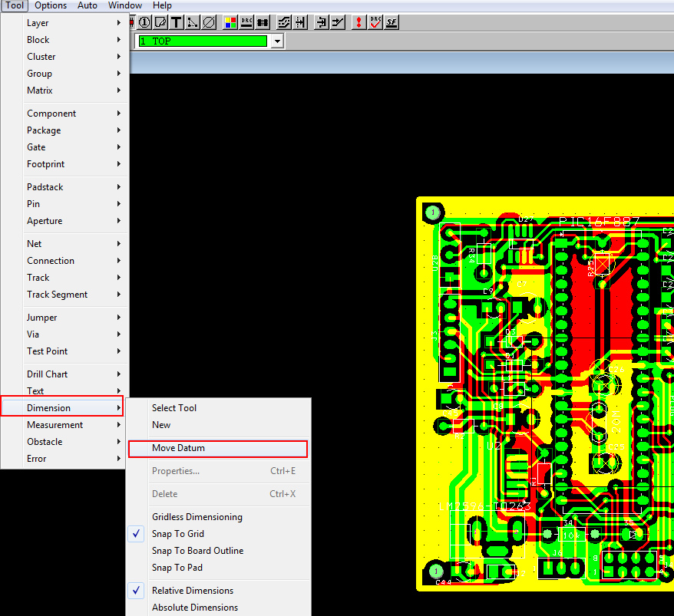Select the circled number 1 pin tool
This screenshot has width=674, height=616.
pyautogui.click(x=144, y=22)
